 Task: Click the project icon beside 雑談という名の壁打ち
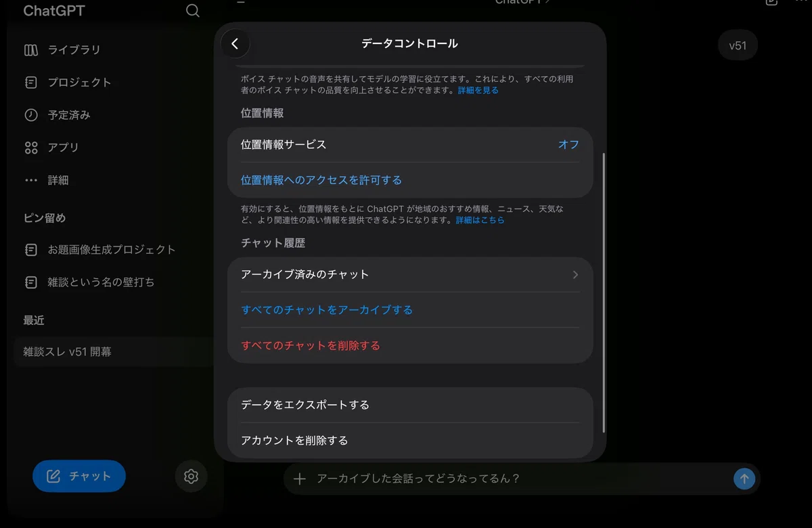[x=31, y=282]
